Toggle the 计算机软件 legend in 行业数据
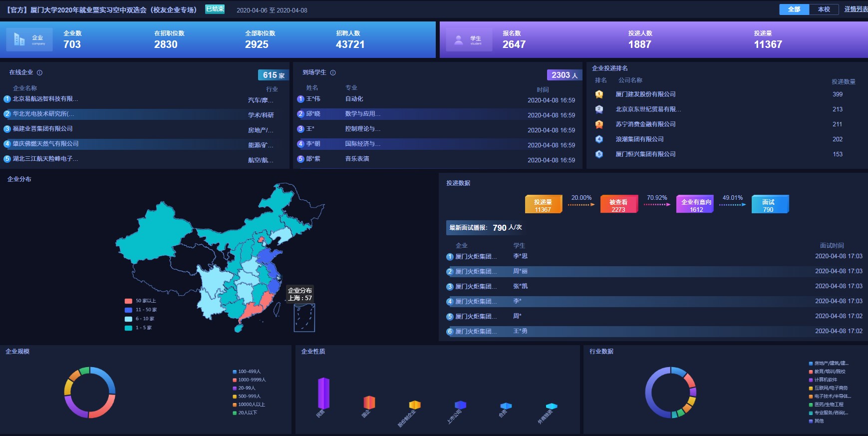The height and width of the screenshot is (436, 868). click(826, 380)
